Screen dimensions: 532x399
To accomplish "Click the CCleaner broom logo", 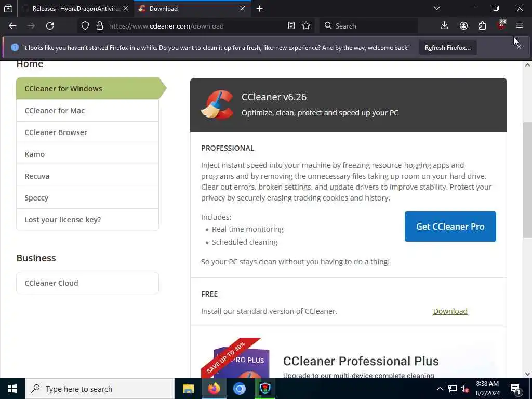I will tap(217, 104).
